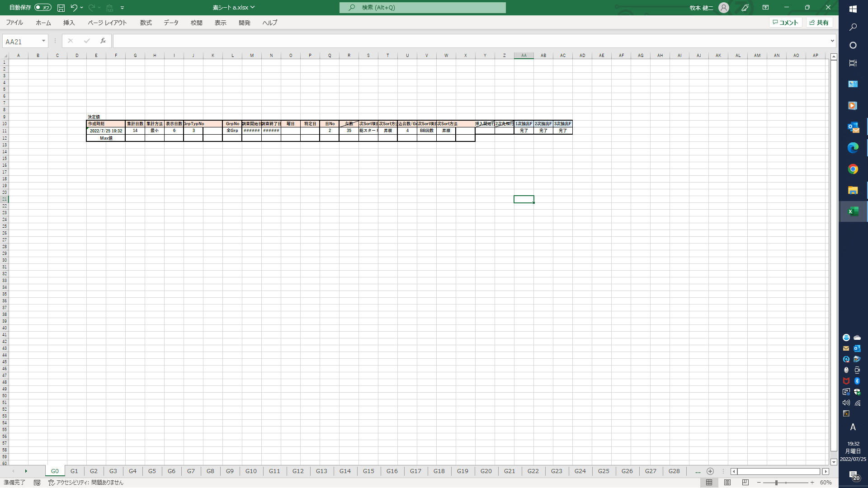
Task: Click the search box in title bar
Action: 423,8
